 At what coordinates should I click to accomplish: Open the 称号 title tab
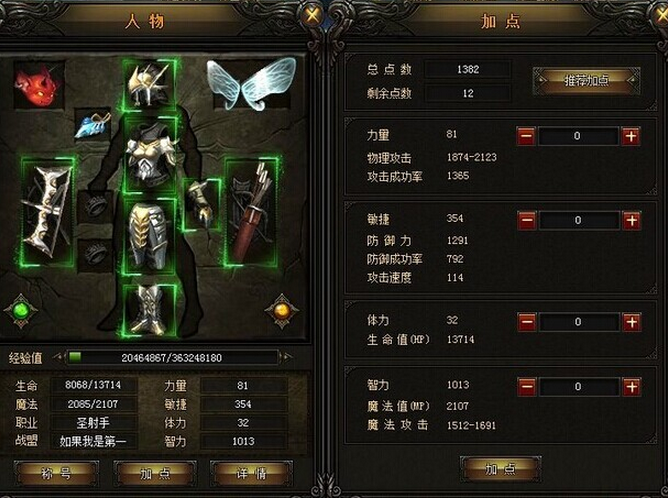[x=57, y=473]
